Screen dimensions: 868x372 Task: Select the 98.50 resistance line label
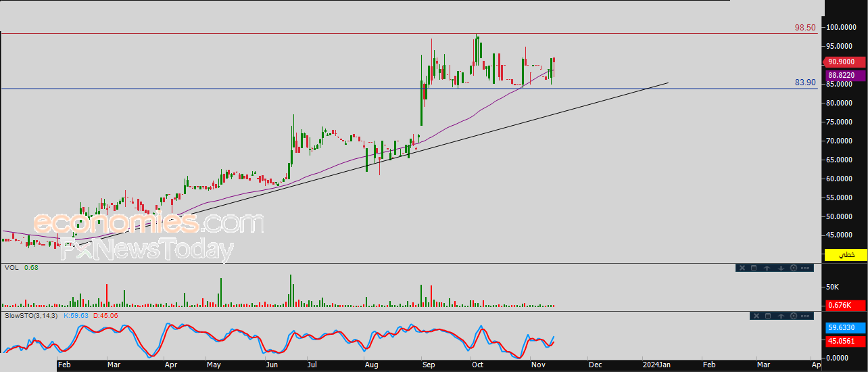tap(804, 28)
